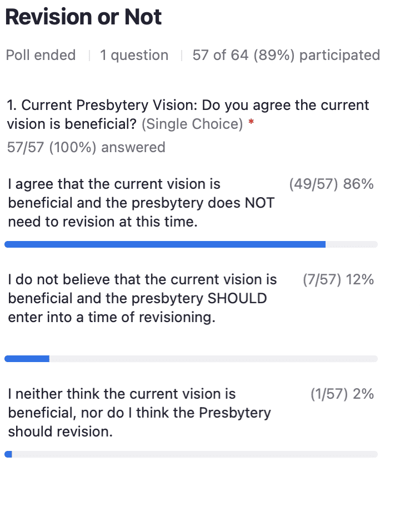Screen dimensions: 420x522
Task: Click the small blue 2% result bar
Action: pyautogui.click(x=8, y=454)
